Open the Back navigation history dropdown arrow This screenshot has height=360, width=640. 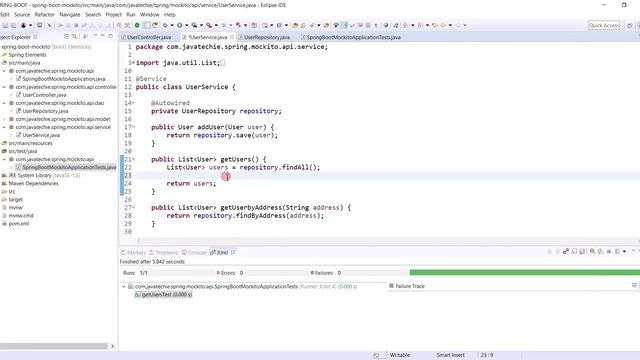point(450,25)
